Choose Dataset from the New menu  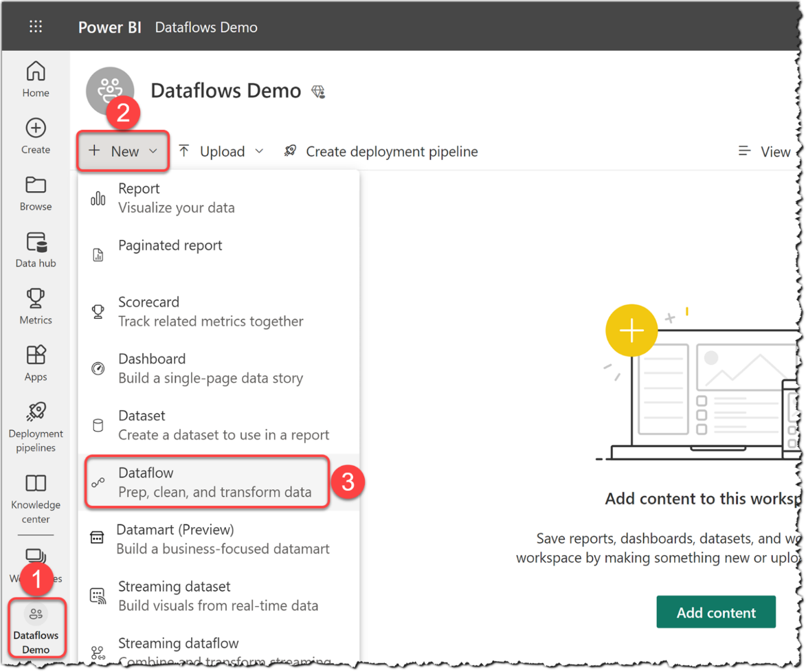pyautogui.click(x=219, y=425)
